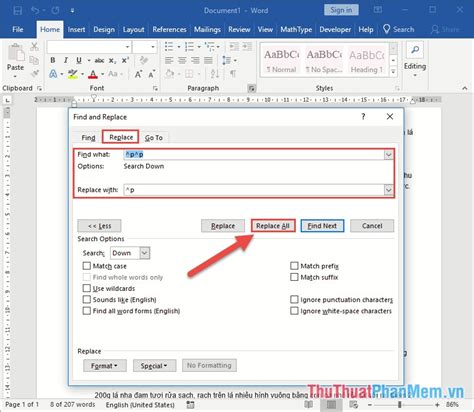Click the single Replace button
Viewport: 474px width, 412px height.
pyautogui.click(x=223, y=226)
